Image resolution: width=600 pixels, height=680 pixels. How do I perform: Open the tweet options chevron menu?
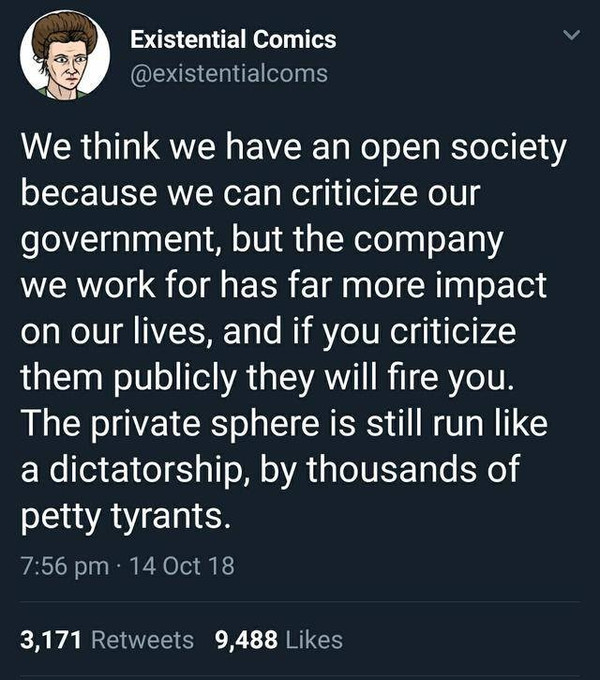click(571, 37)
